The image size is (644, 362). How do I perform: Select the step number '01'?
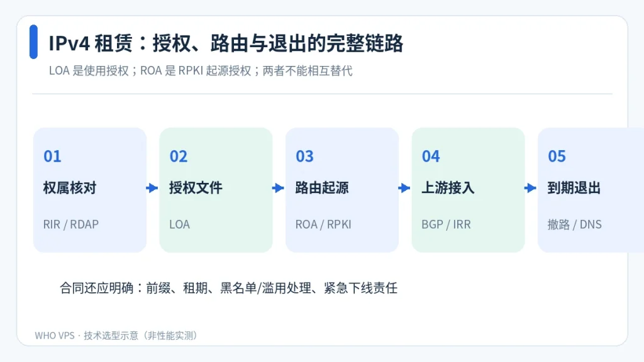point(52,156)
